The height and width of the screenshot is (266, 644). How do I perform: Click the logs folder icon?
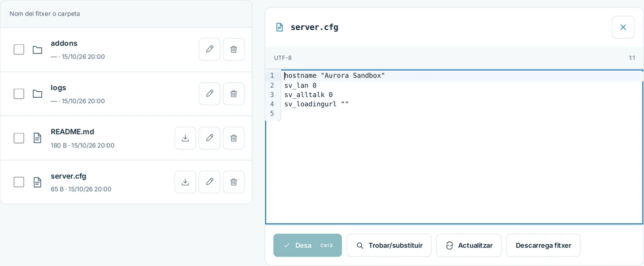(x=37, y=94)
